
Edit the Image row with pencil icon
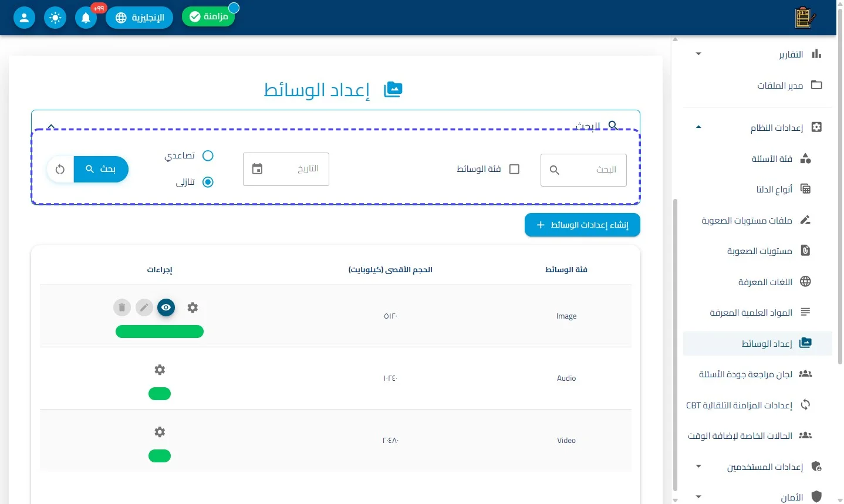tap(144, 307)
